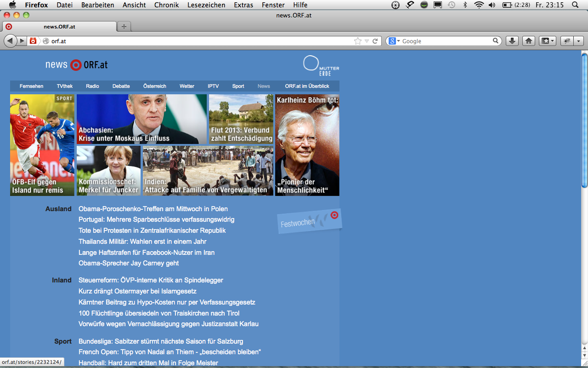Click the magnifier in the search box

pos(496,41)
